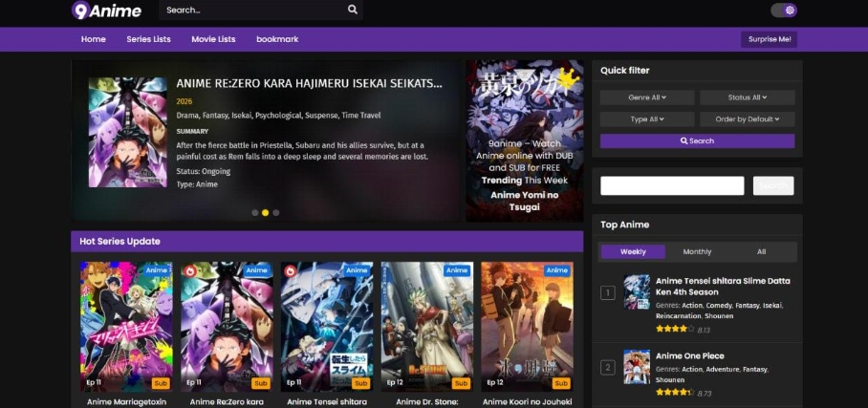
Task: Open Anime Tensei shitara Slime Datta Ken 4th Season
Action: pos(723,287)
